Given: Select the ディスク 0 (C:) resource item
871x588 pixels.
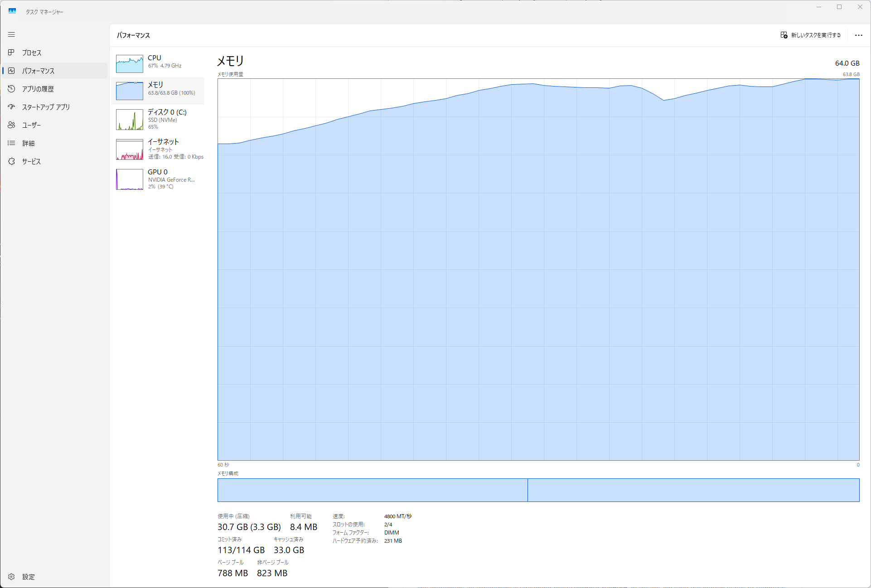Looking at the screenshot, I should (x=158, y=119).
